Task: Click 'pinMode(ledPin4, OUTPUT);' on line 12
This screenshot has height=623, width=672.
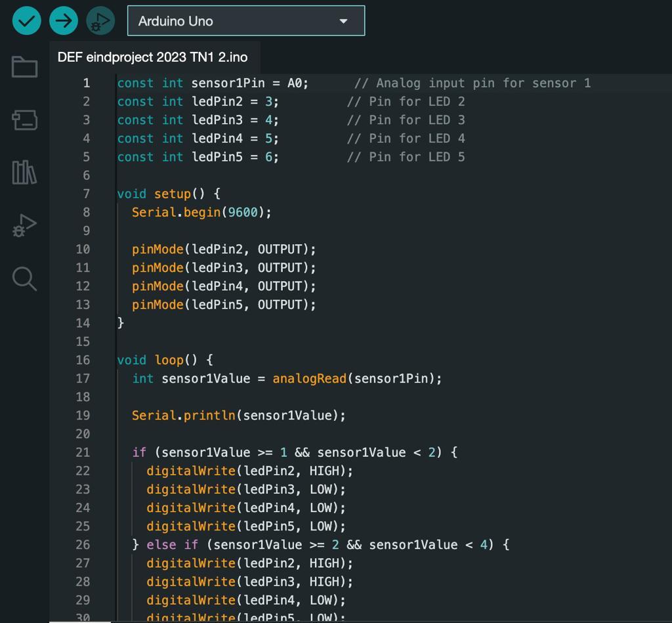Action: pyautogui.click(x=224, y=286)
